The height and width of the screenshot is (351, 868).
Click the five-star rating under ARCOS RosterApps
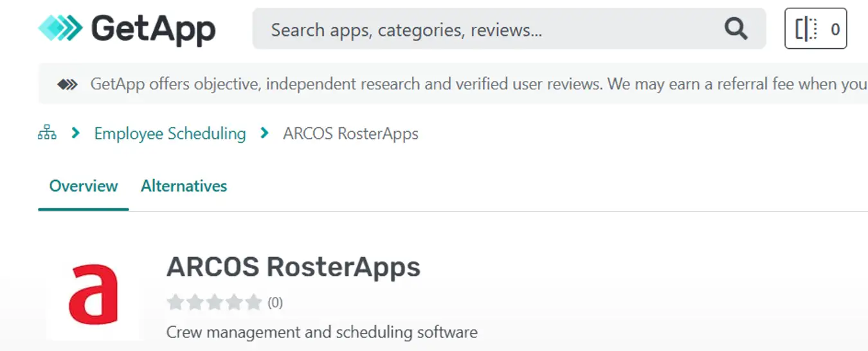214,302
